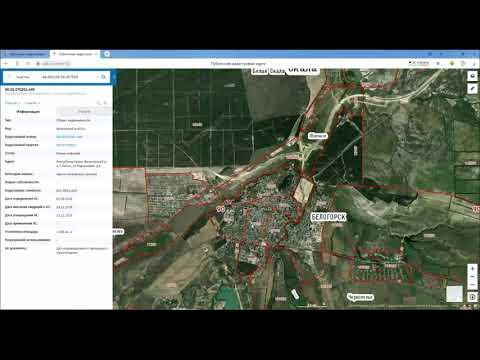Open a new browser tab

[107, 54]
